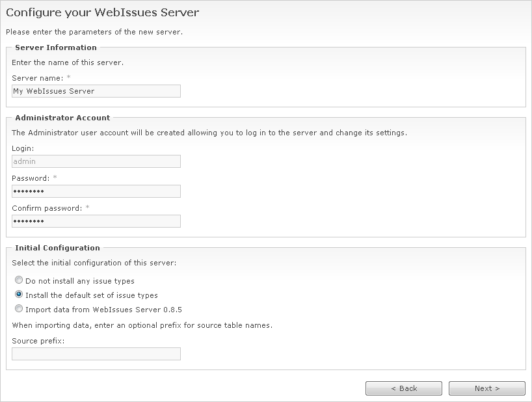Click the disabled Login field showing admin
This screenshot has width=532, height=402.
point(96,161)
